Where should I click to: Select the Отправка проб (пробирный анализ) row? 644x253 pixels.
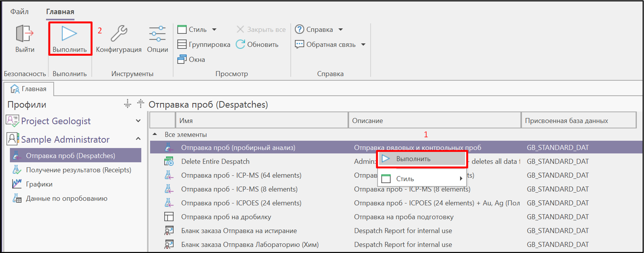click(396, 147)
